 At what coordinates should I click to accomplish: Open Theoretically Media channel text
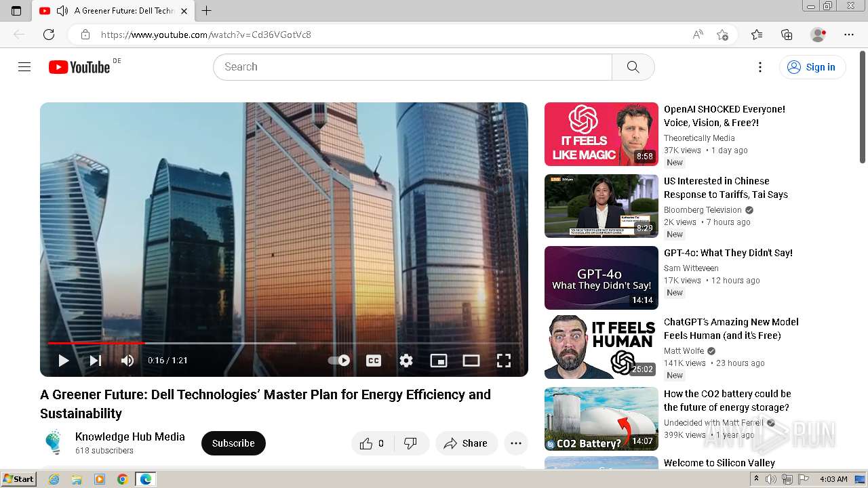pos(699,138)
